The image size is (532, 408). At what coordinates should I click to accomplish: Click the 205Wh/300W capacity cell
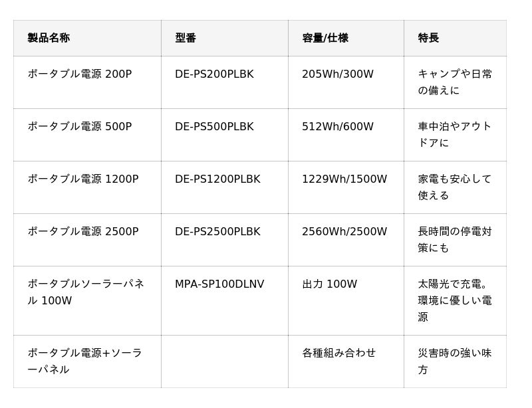(x=338, y=74)
